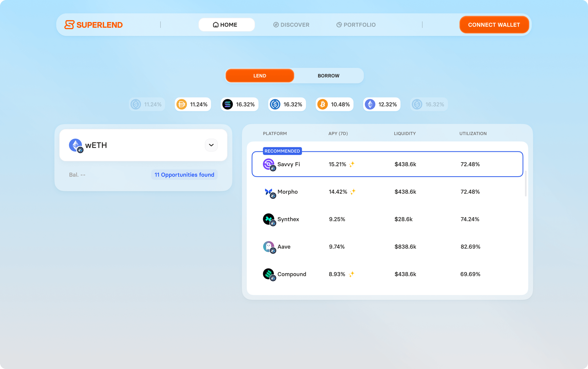Select the DAI 11.24% token chip
Image resolution: width=588 pixels, height=369 pixels.
pos(193,104)
